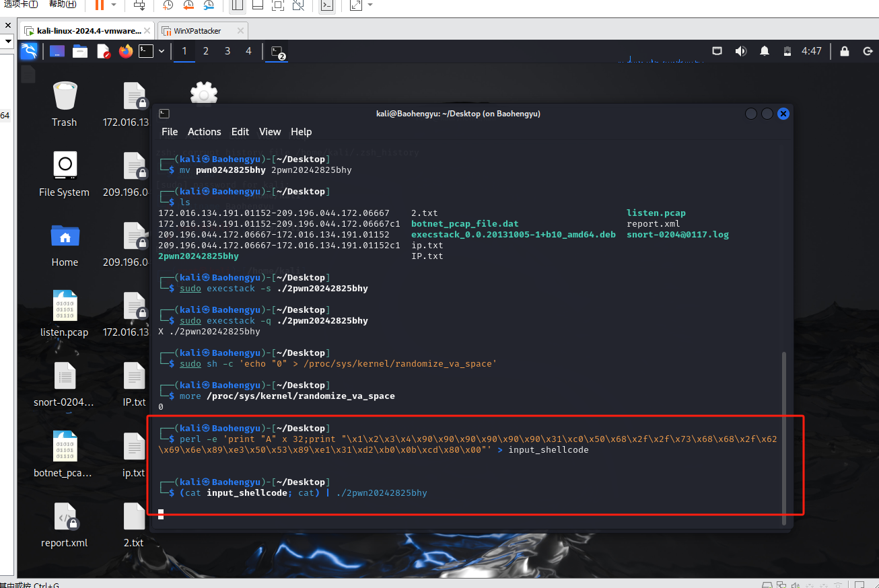Click the log out panel icon
The image size is (879, 588).
pyautogui.click(x=868, y=51)
